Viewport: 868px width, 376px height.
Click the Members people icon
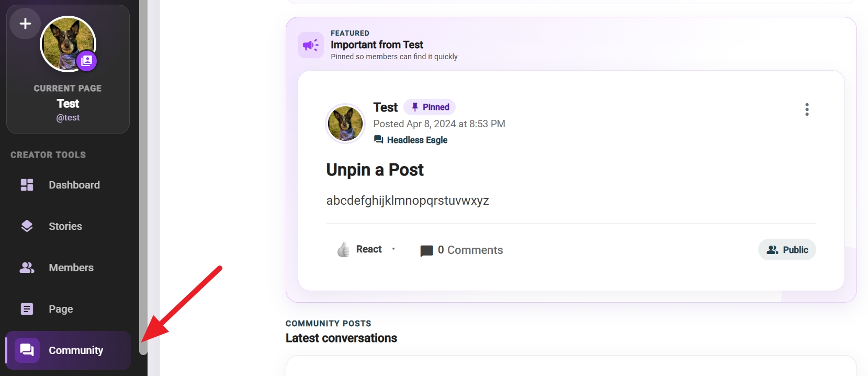(27, 268)
